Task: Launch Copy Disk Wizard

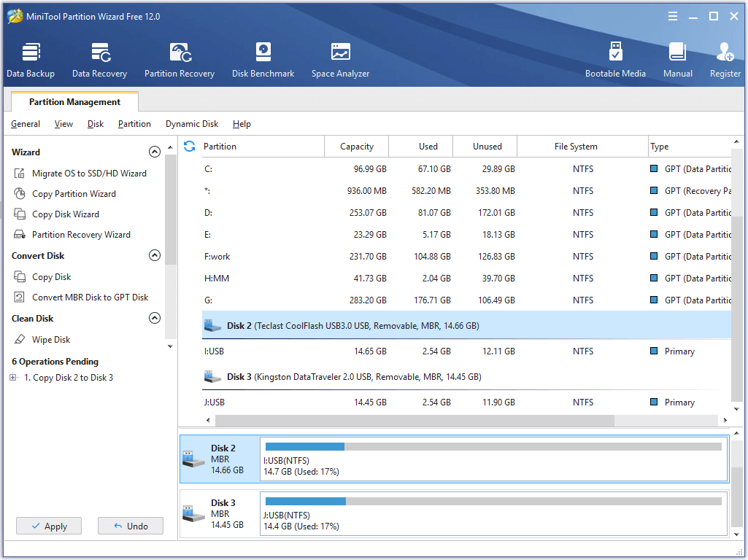Action: click(x=66, y=214)
